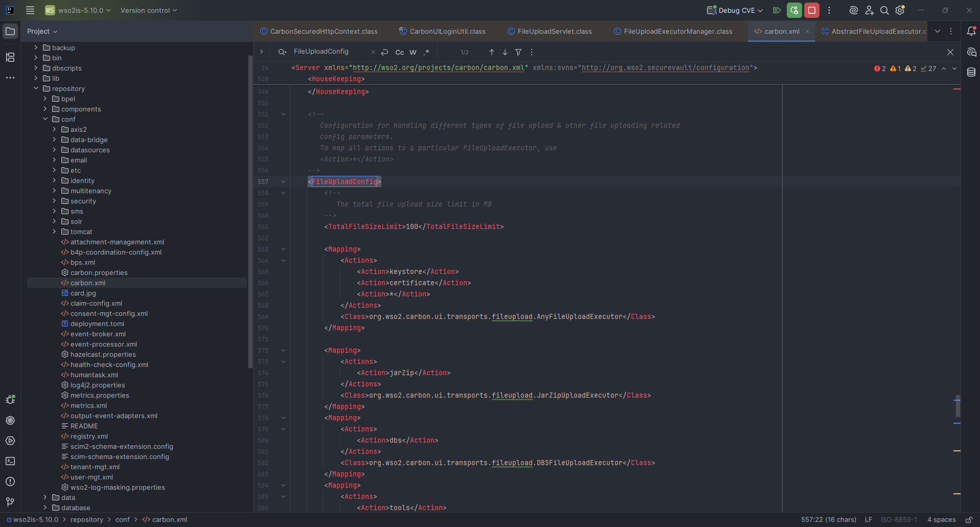
Task: Click the editor vertical scrollbar thumb
Action: click(x=958, y=406)
